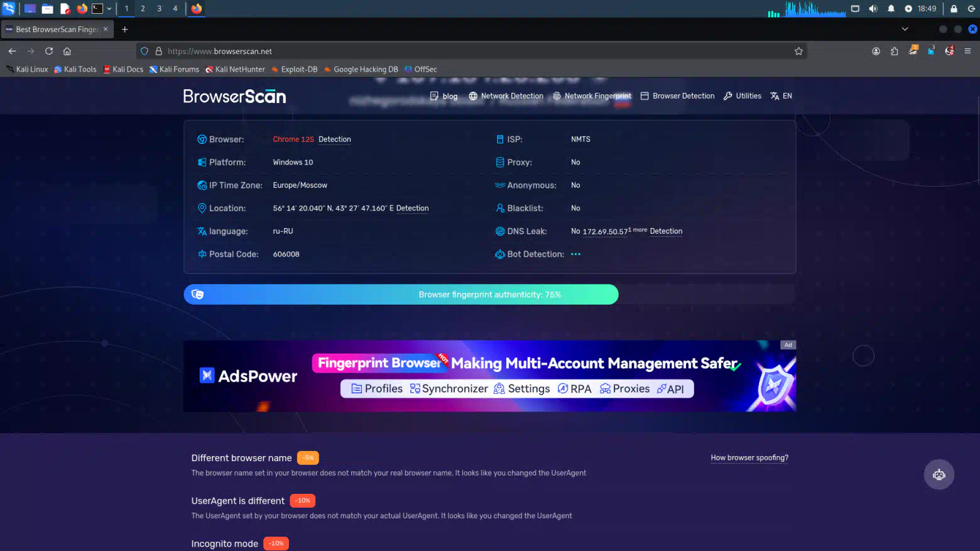Close the Best BrowserScan browser tab
Viewport: 980px width, 551px height.
pos(106,29)
